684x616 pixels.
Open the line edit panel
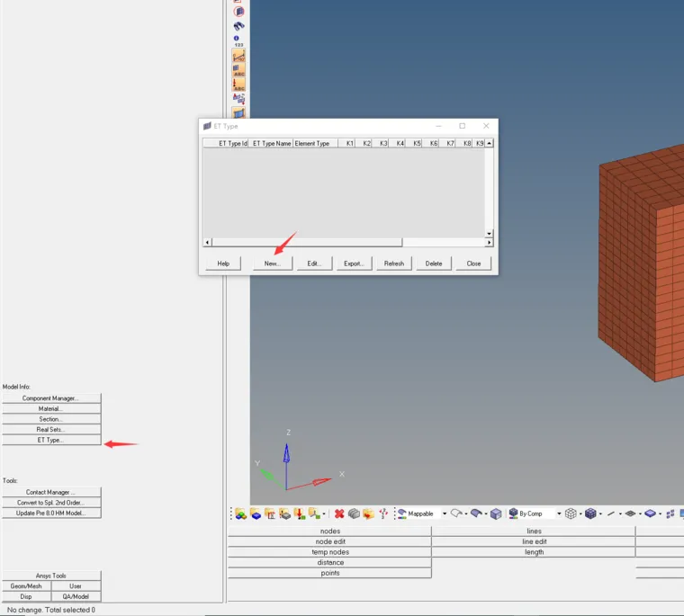click(535, 541)
